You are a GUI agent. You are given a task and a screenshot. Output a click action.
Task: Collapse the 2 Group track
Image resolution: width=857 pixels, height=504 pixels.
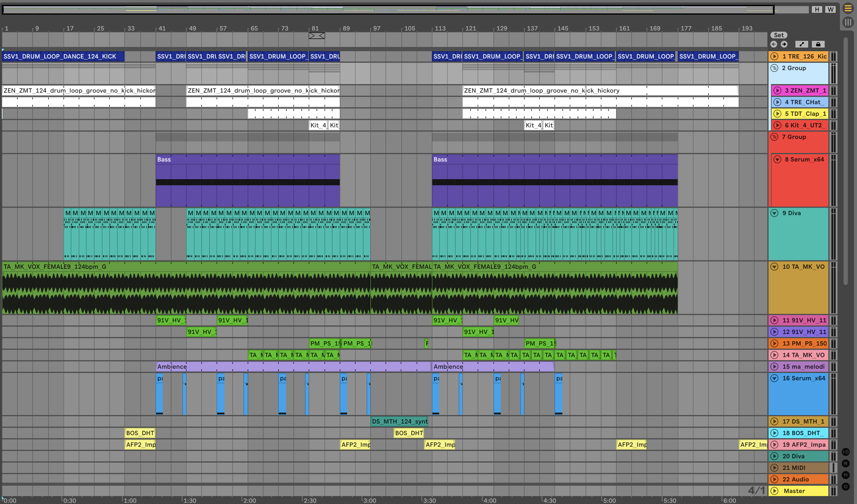pos(774,68)
